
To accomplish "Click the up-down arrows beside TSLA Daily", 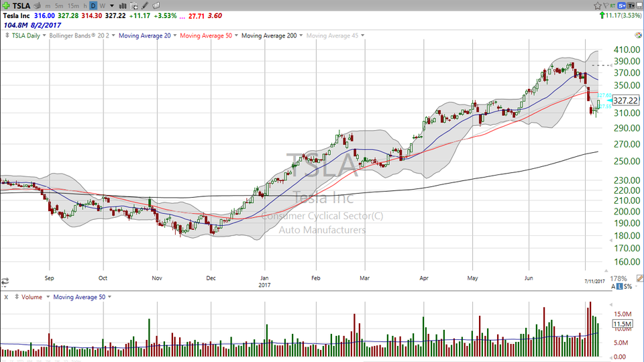I will [7, 36].
